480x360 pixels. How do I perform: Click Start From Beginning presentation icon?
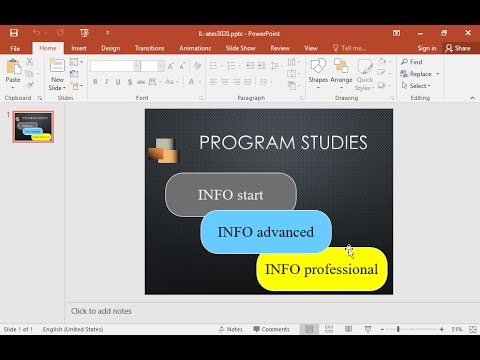(84, 33)
